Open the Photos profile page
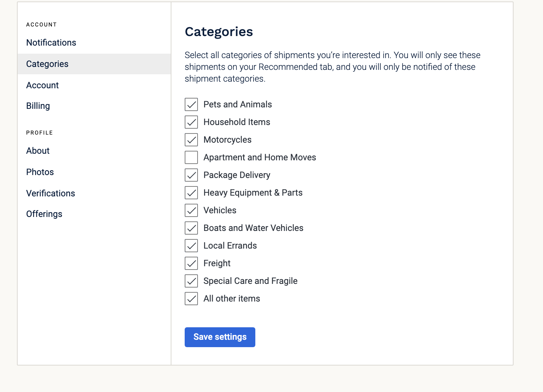This screenshot has height=392, width=543. pos(40,172)
